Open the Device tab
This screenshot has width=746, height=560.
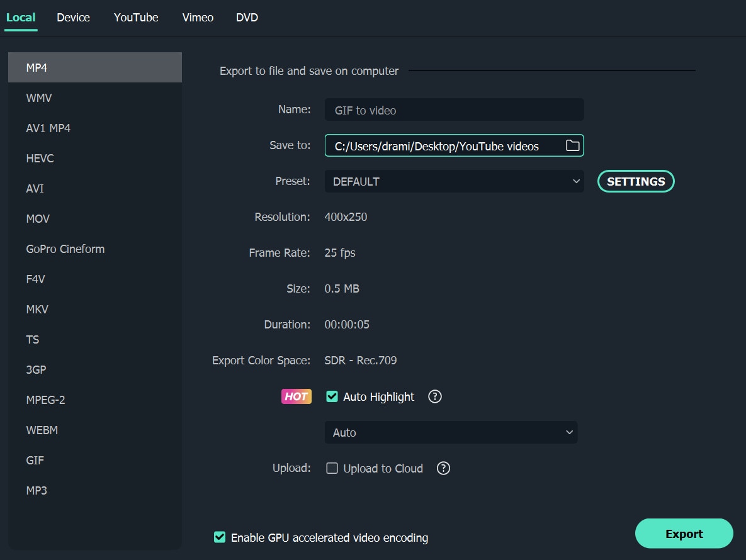pyautogui.click(x=73, y=18)
